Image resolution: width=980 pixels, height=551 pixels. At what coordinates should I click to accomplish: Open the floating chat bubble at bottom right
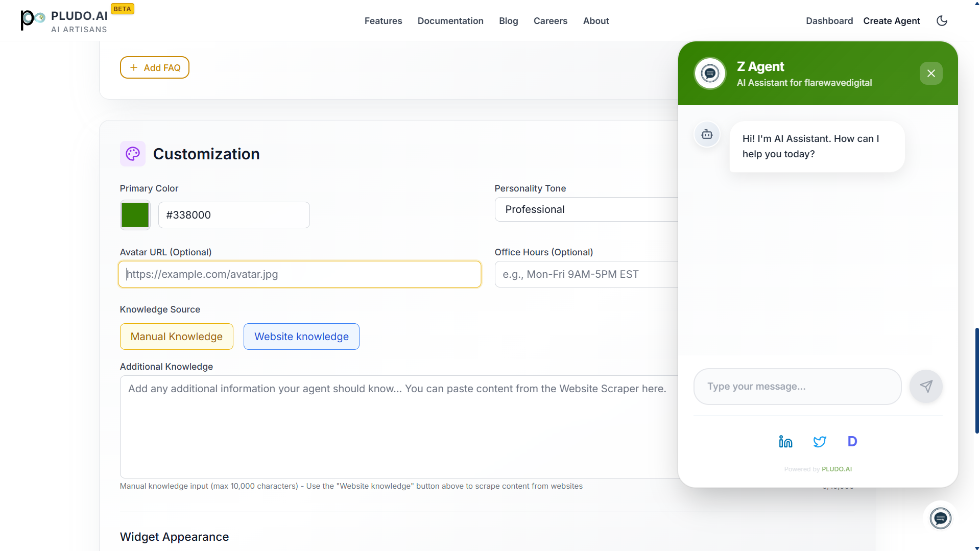tap(940, 518)
